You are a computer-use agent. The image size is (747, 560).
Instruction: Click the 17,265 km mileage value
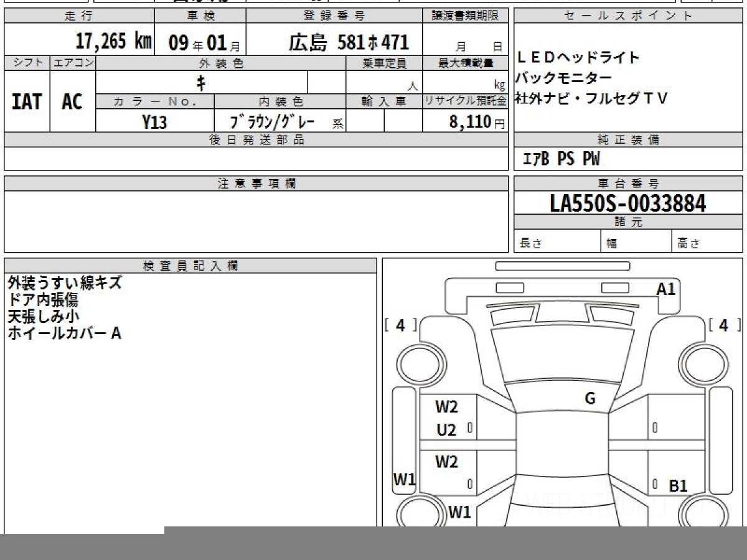113,42
